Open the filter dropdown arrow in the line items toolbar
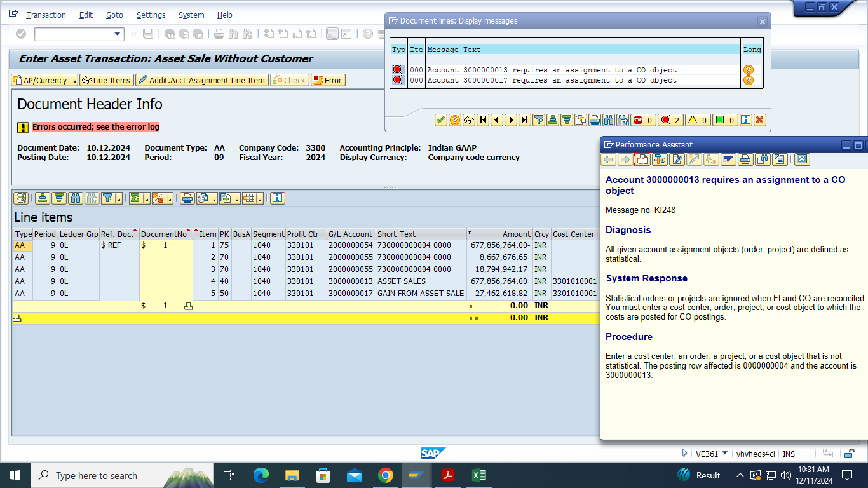Image resolution: width=868 pixels, height=488 pixels. pos(118,198)
